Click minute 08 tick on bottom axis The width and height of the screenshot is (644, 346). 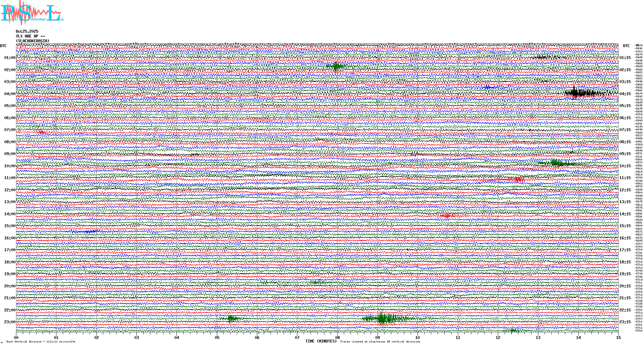(337, 337)
